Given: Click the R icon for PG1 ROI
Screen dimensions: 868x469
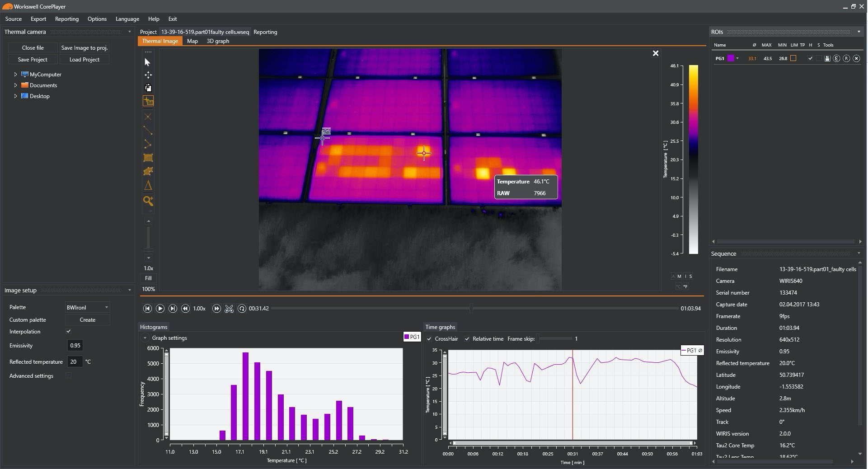Looking at the screenshot, I should (x=846, y=58).
